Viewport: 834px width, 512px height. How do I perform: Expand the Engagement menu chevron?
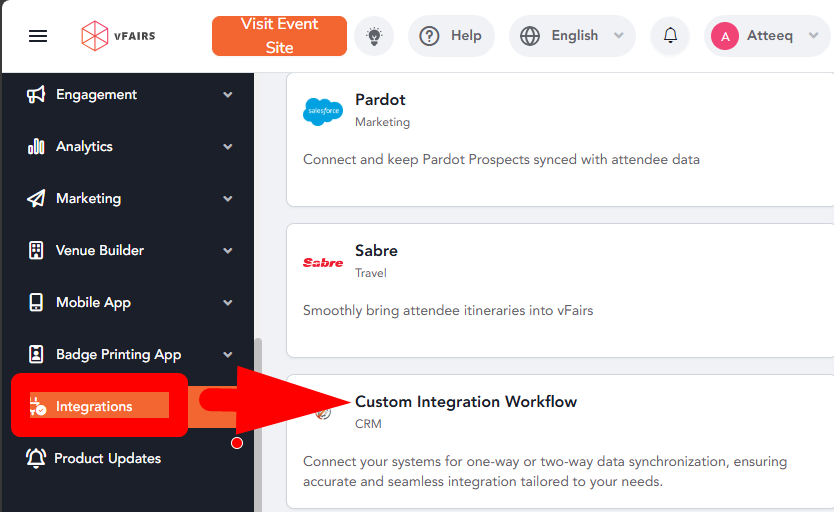[228, 95]
